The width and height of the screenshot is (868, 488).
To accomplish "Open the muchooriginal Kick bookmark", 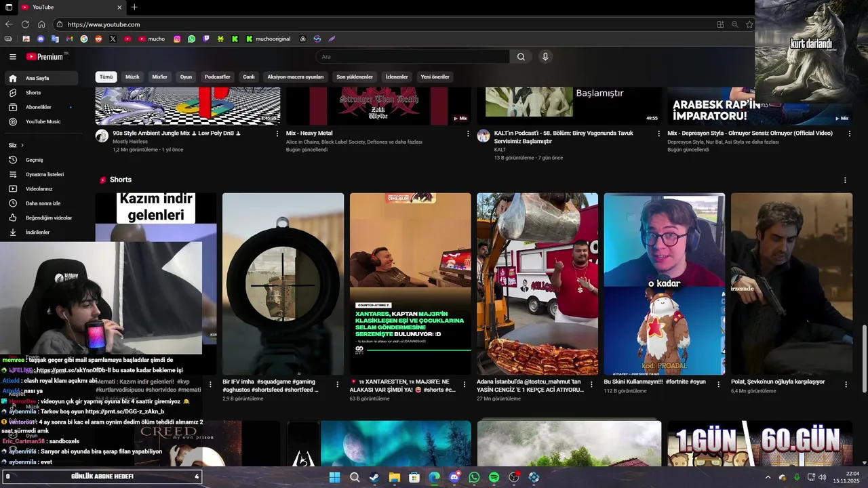I will tap(268, 39).
